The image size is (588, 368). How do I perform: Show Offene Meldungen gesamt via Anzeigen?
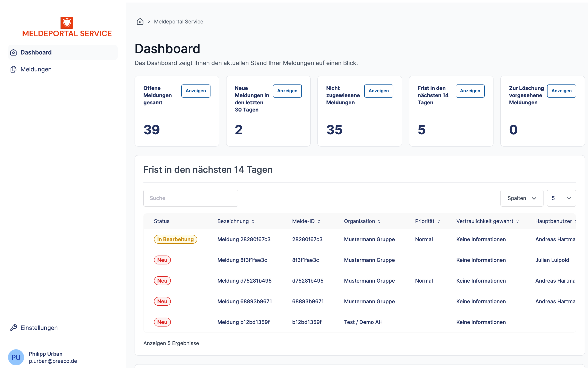tap(196, 91)
